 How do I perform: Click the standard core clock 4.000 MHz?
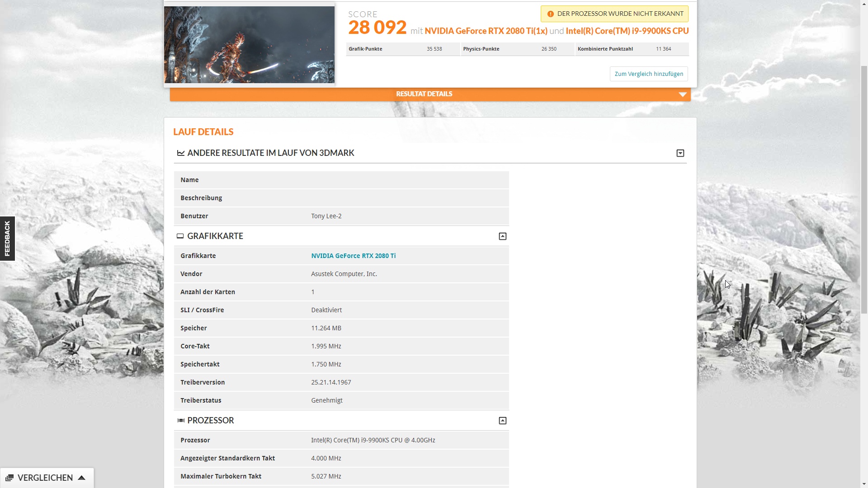[x=326, y=458]
